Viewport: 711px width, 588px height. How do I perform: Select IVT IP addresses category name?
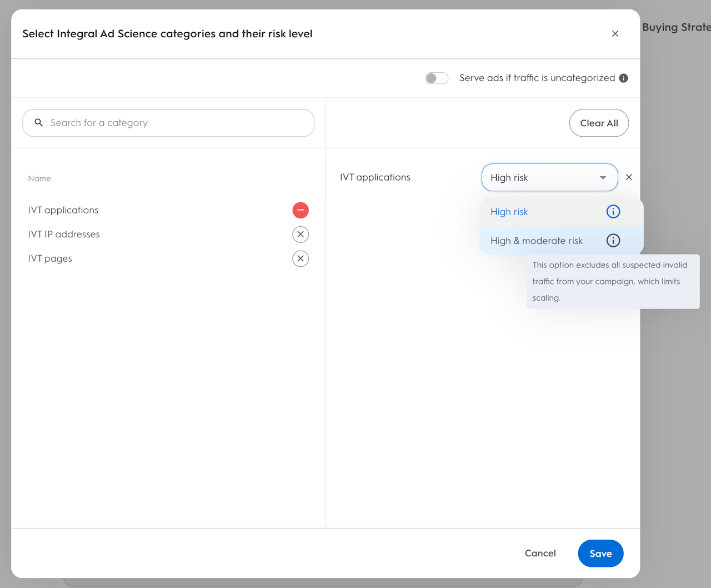click(64, 235)
